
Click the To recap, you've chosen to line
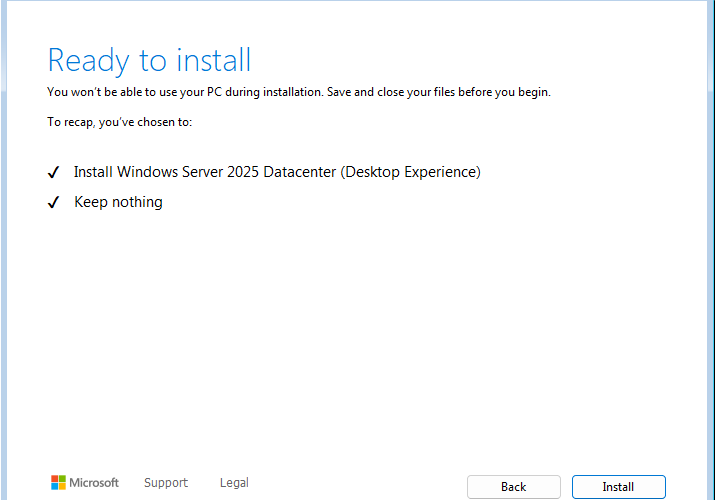[119, 122]
